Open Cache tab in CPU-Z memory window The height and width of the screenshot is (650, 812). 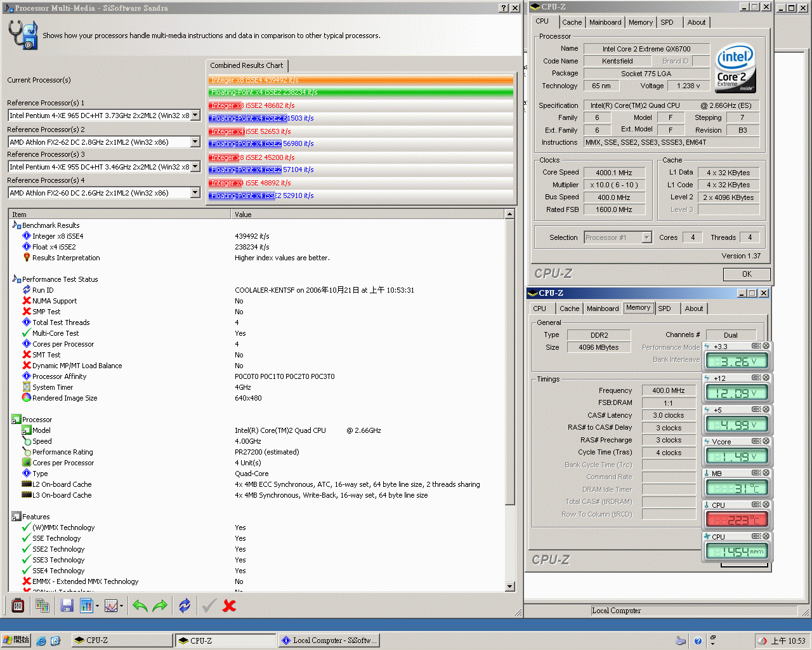tap(569, 308)
